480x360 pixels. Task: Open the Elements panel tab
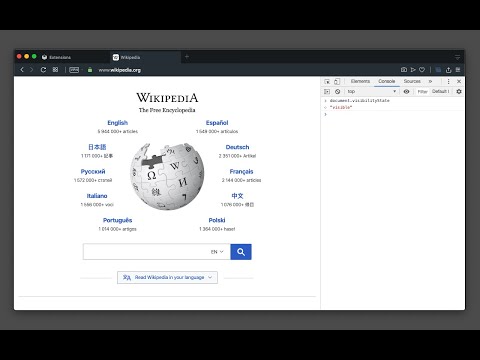coord(360,81)
